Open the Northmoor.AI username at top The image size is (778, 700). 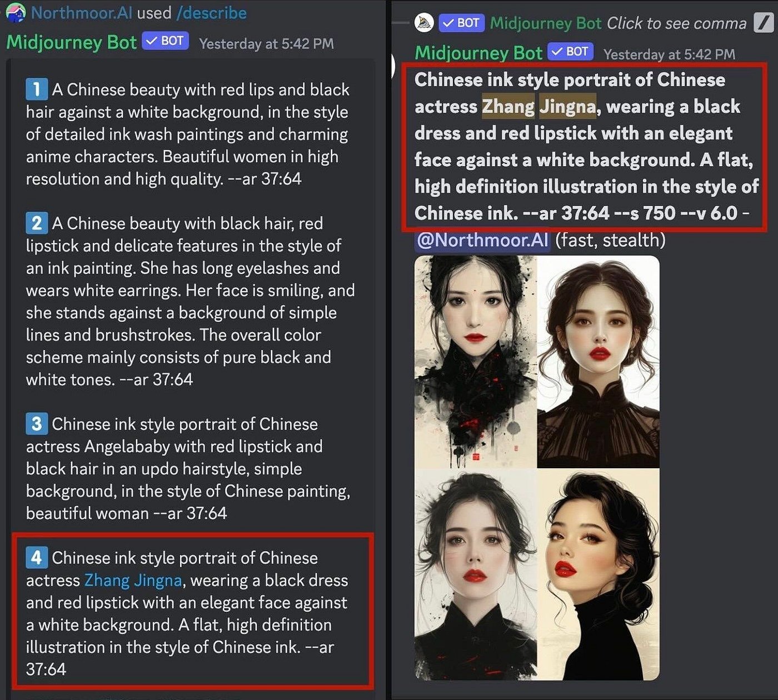tap(82, 12)
